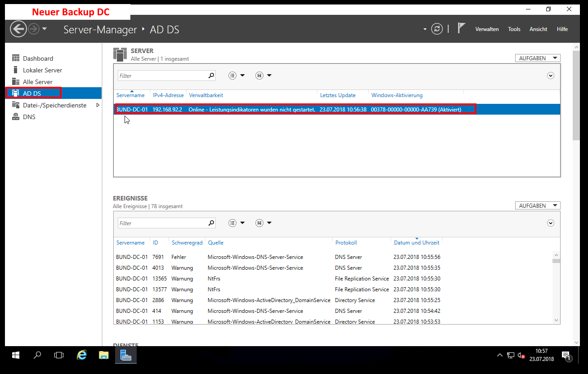Open the Verwalten menu

coord(487,29)
